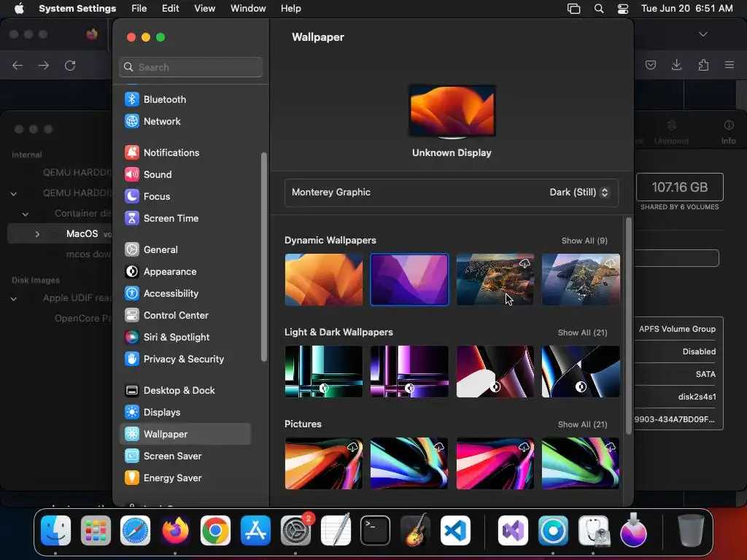The image size is (747, 560).
Task: Collapse Container disk in Disk Utility
Action: coord(26,214)
